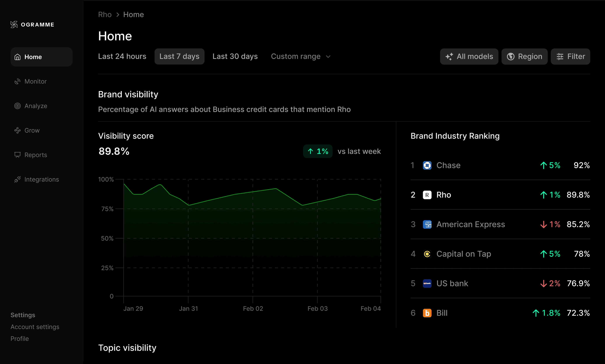Select the Last 7 days tab

(179, 57)
